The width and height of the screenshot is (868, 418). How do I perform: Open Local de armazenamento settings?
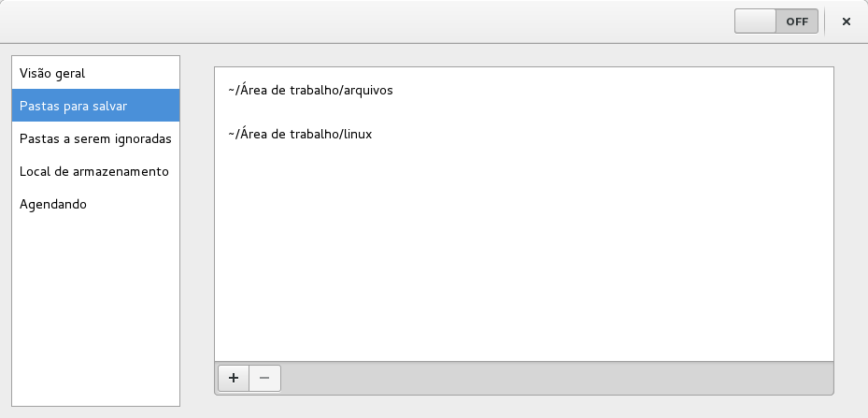(95, 171)
